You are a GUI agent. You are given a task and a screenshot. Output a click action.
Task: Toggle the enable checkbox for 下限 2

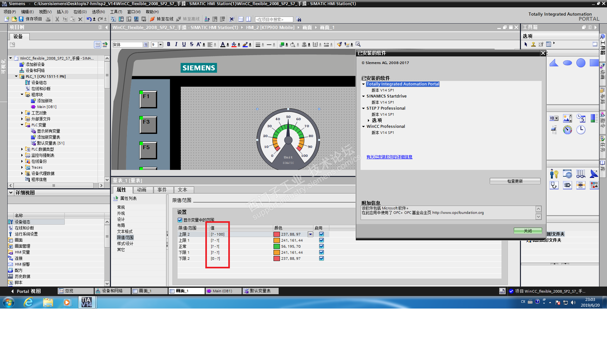point(321,258)
